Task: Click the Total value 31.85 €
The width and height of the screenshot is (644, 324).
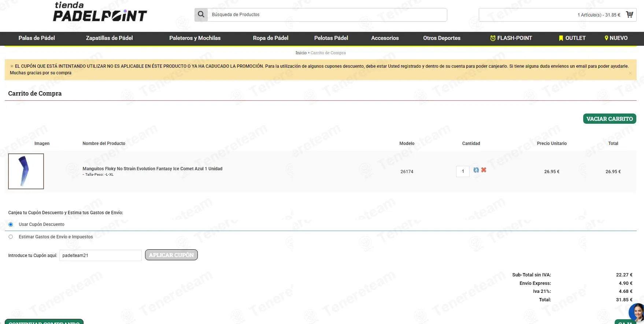Action: pyautogui.click(x=624, y=300)
